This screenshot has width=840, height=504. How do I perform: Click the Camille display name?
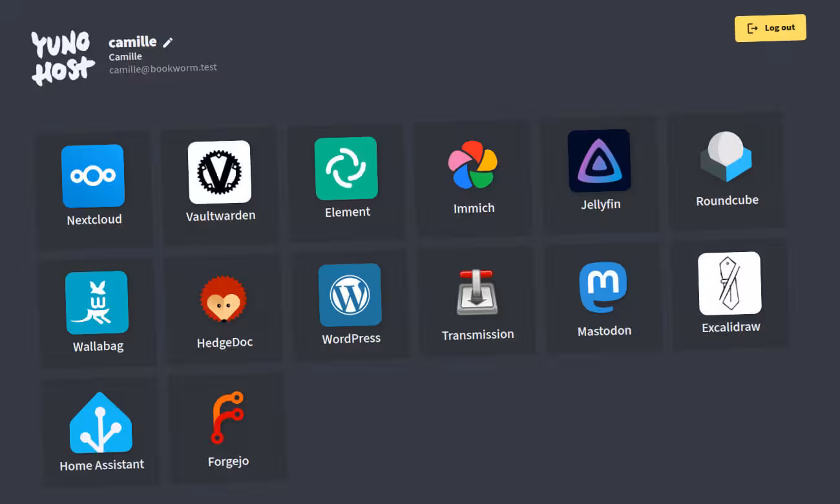(x=125, y=56)
